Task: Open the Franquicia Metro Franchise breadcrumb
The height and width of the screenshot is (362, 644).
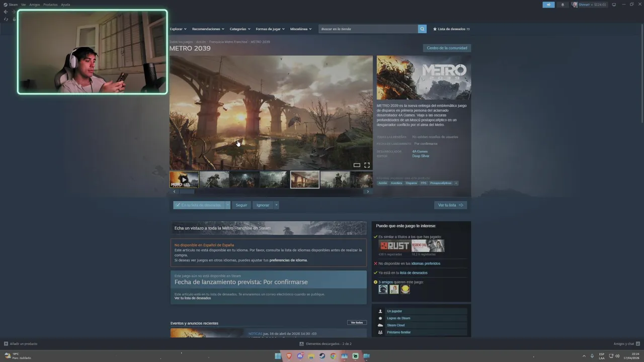Action: (x=228, y=42)
